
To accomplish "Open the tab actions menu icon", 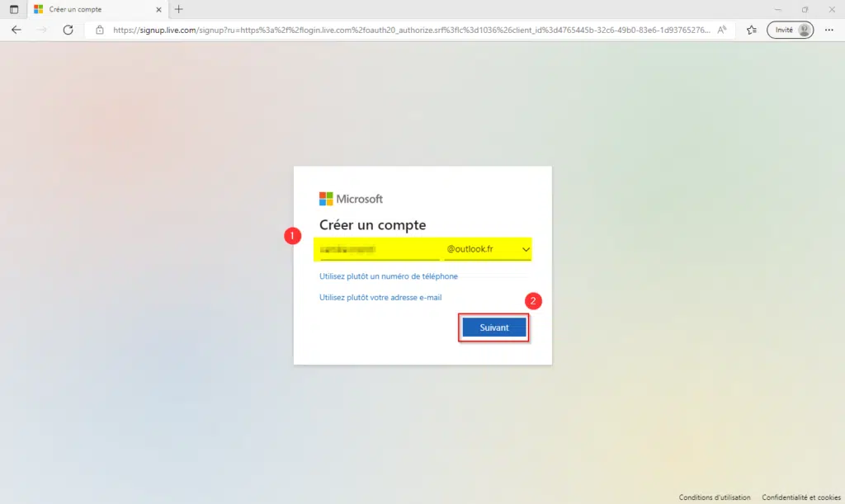I will pyautogui.click(x=14, y=9).
